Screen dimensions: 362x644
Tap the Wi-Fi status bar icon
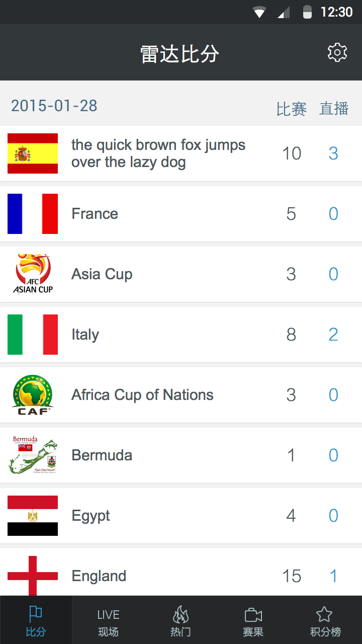point(259,13)
